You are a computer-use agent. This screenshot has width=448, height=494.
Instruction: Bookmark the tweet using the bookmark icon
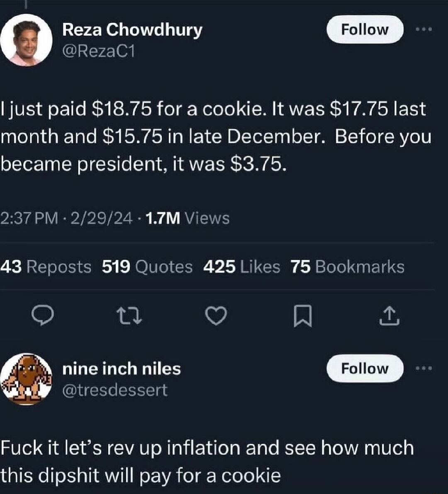click(302, 317)
